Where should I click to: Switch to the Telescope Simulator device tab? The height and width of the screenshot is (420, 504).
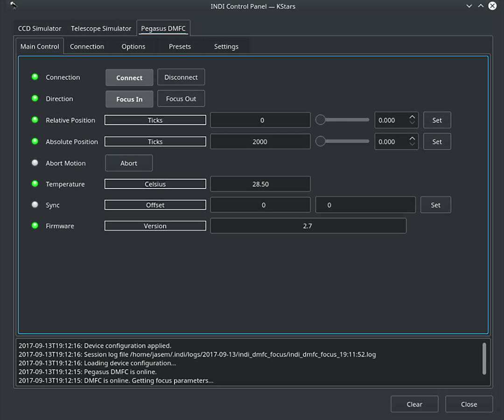pos(101,28)
